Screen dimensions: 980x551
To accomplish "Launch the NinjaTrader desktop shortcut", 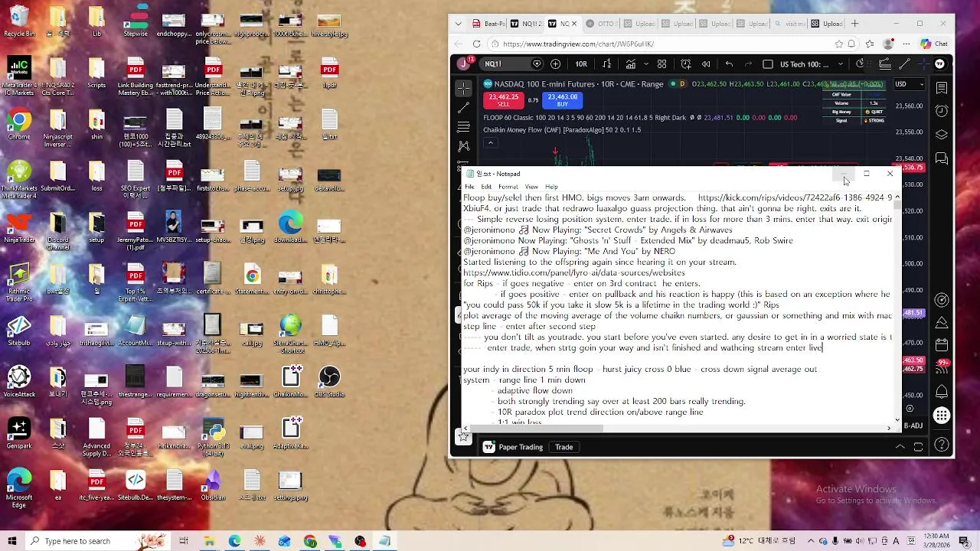I will pyautogui.click(x=19, y=227).
